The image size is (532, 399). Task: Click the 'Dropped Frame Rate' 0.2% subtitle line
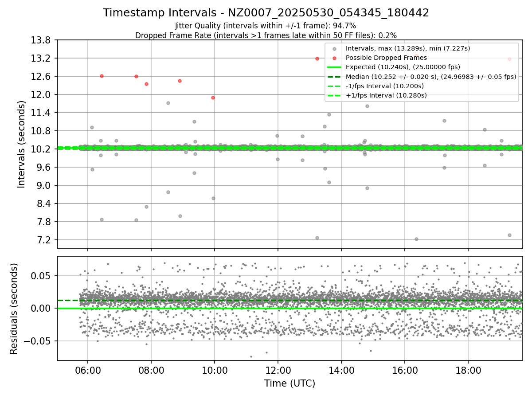(266, 35)
